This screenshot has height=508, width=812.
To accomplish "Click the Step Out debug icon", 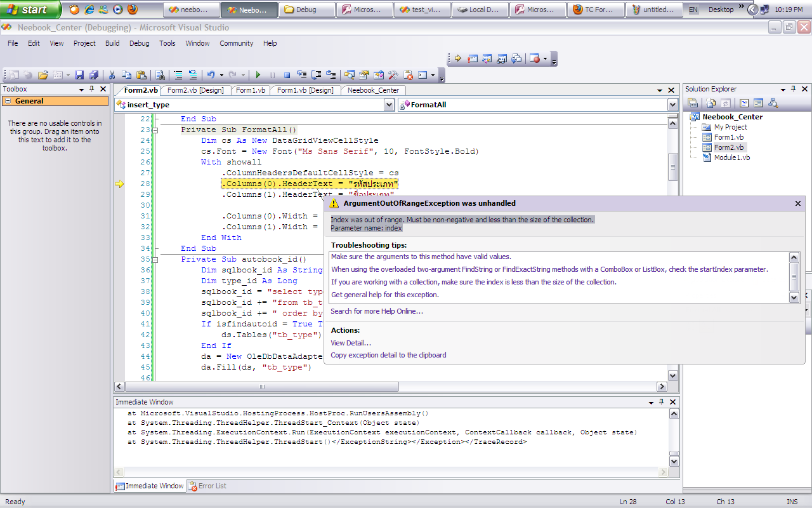I will (x=331, y=75).
